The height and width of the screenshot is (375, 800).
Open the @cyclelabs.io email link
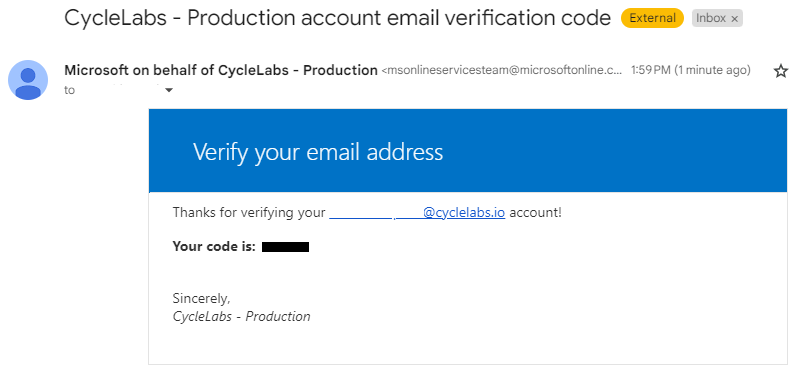pyautogui.click(x=417, y=212)
